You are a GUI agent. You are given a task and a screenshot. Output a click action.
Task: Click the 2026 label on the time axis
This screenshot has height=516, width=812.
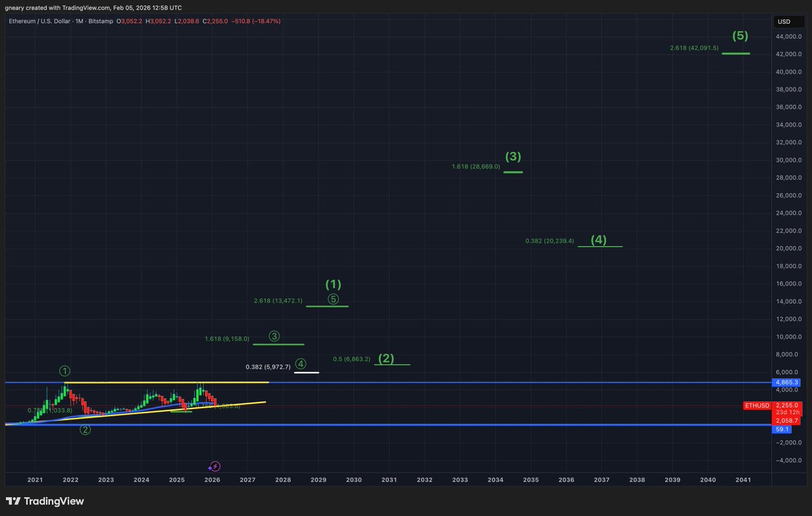click(212, 479)
